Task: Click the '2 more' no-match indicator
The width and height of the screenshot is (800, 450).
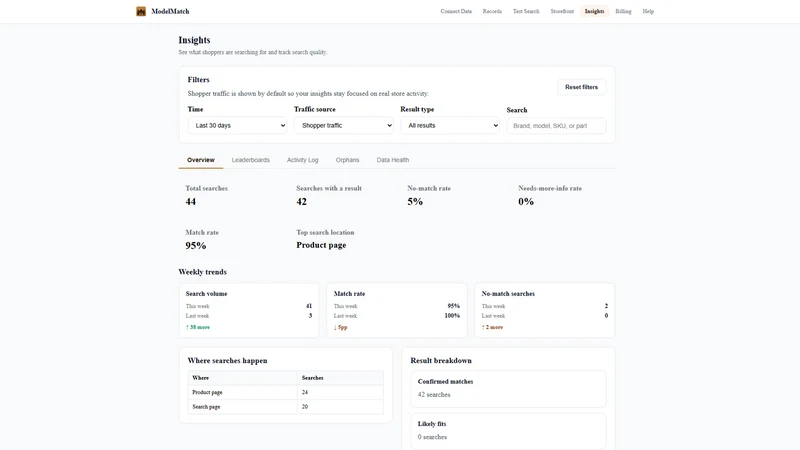Action: (x=492, y=327)
